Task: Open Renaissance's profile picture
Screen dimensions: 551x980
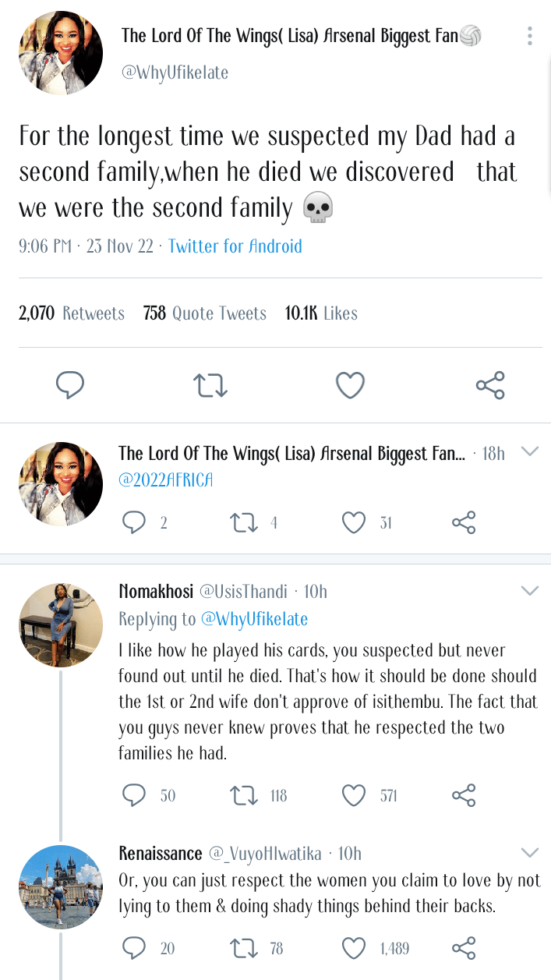Action: point(61,886)
